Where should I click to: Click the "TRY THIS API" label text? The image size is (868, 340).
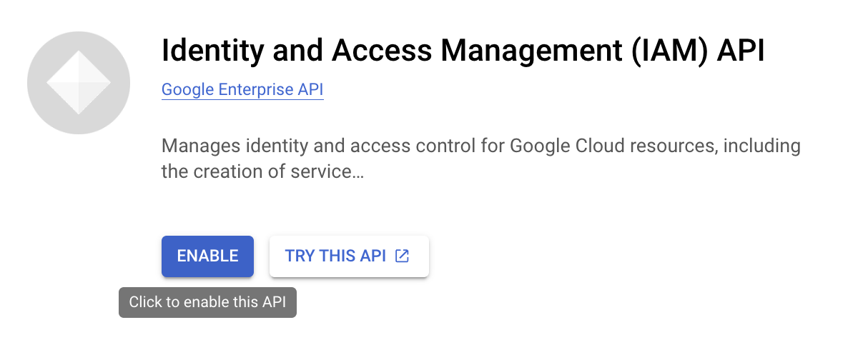(335, 256)
